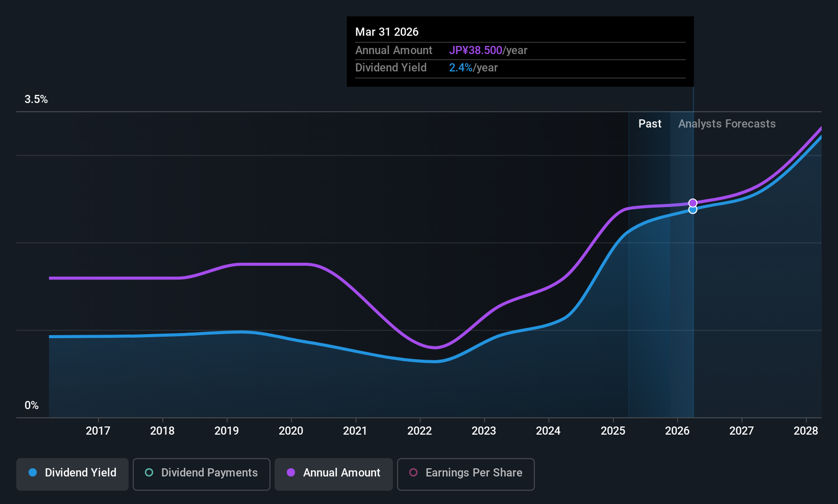Viewport: 838px width, 504px height.
Task: Click the "Analysts Forecasts" region label
Action: [727, 124]
